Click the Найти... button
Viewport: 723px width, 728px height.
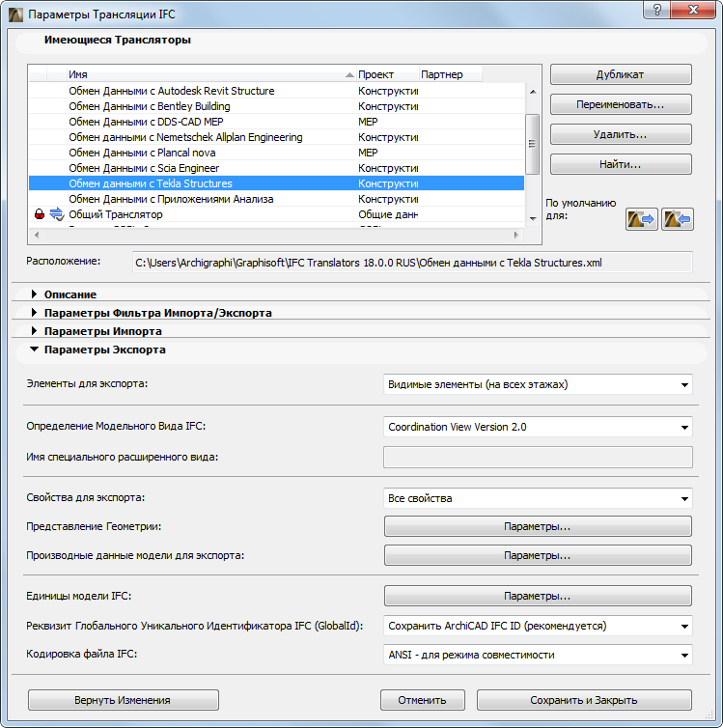[x=621, y=164]
